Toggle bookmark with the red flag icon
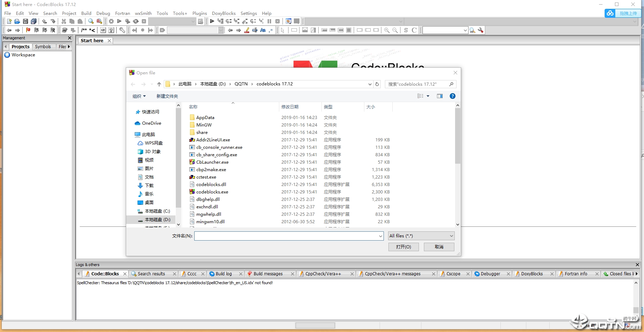 pyautogui.click(x=28, y=30)
